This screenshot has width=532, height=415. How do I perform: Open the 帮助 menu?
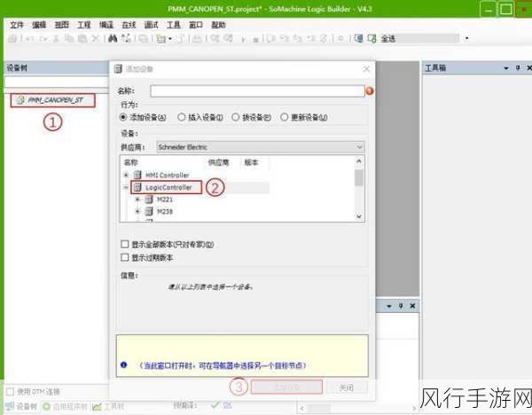(218, 25)
